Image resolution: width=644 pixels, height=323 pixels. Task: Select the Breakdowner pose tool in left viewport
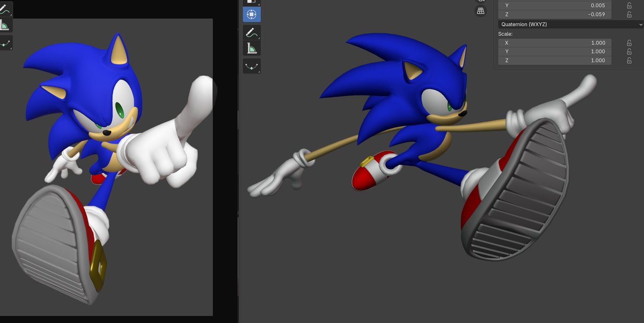click(5, 43)
